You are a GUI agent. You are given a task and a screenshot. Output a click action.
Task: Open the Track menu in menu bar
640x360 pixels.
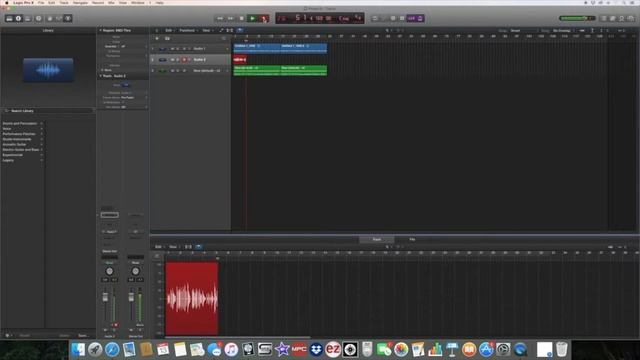coord(64,2)
